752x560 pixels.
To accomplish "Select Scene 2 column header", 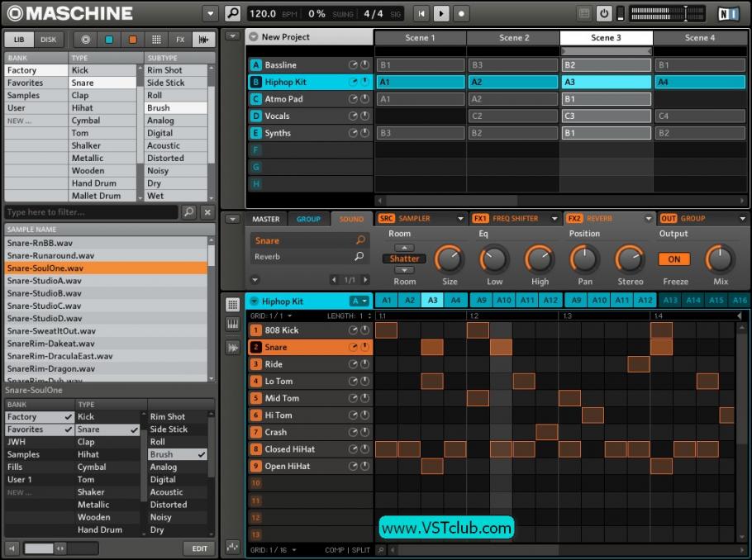I will click(x=513, y=38).
